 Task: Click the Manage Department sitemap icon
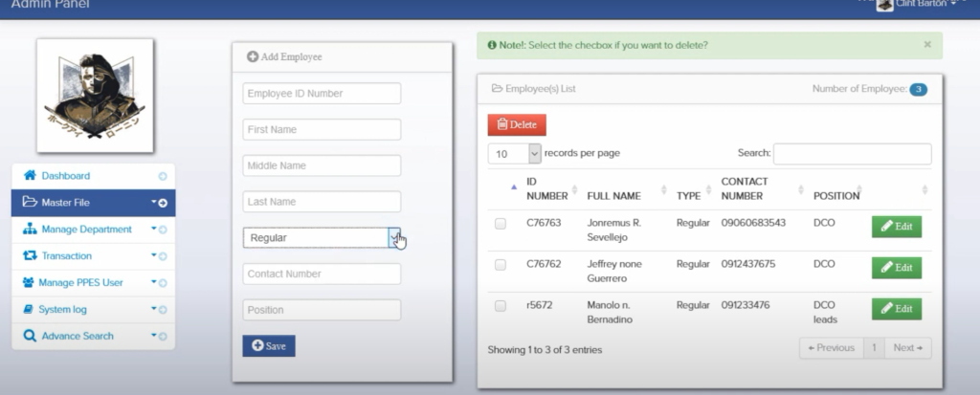coord(30,230)
